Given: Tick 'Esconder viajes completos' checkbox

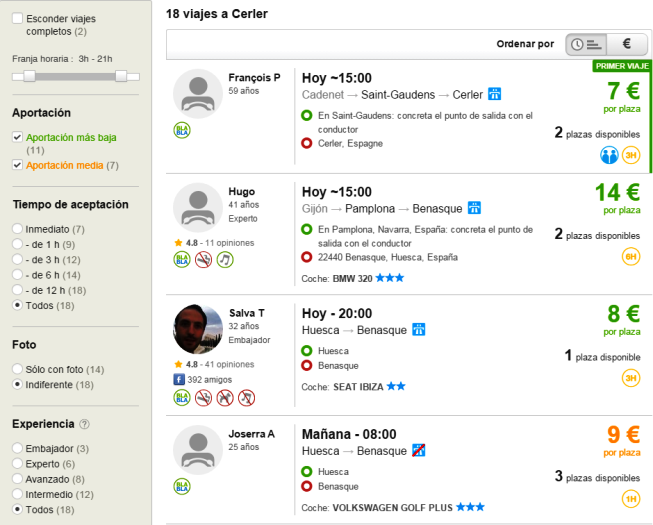Looking at the screenshot, I should coord(18,19).
